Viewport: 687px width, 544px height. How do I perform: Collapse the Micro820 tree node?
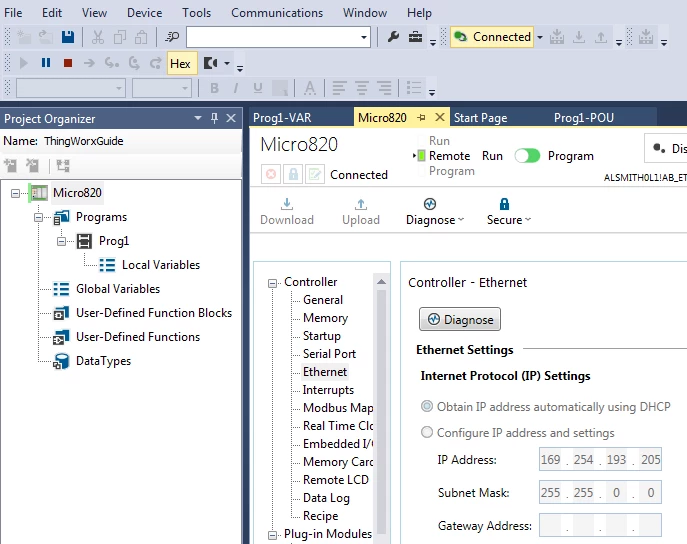click(15, 193)
